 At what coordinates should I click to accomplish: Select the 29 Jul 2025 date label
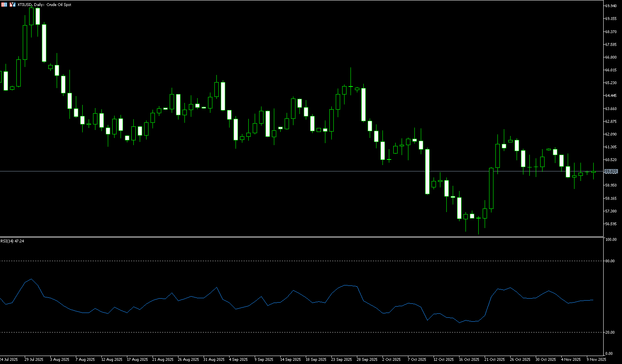pos(34,360)
